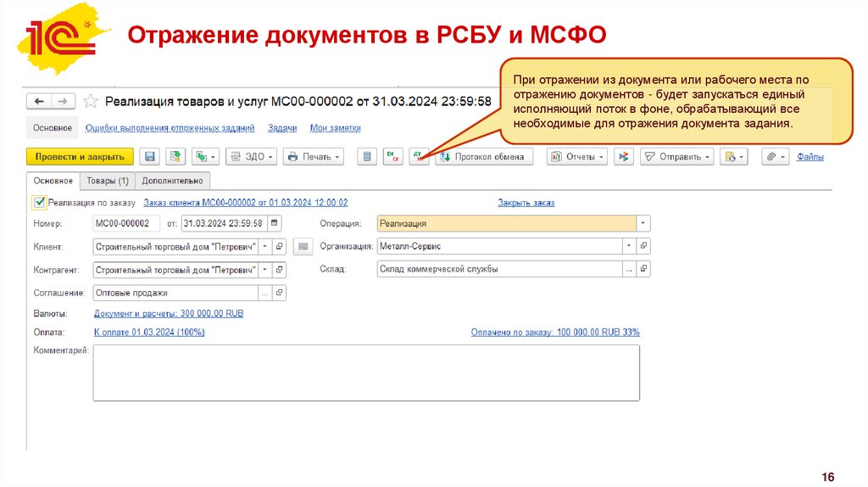Click the Клиент input field

(x=175, y=247)
